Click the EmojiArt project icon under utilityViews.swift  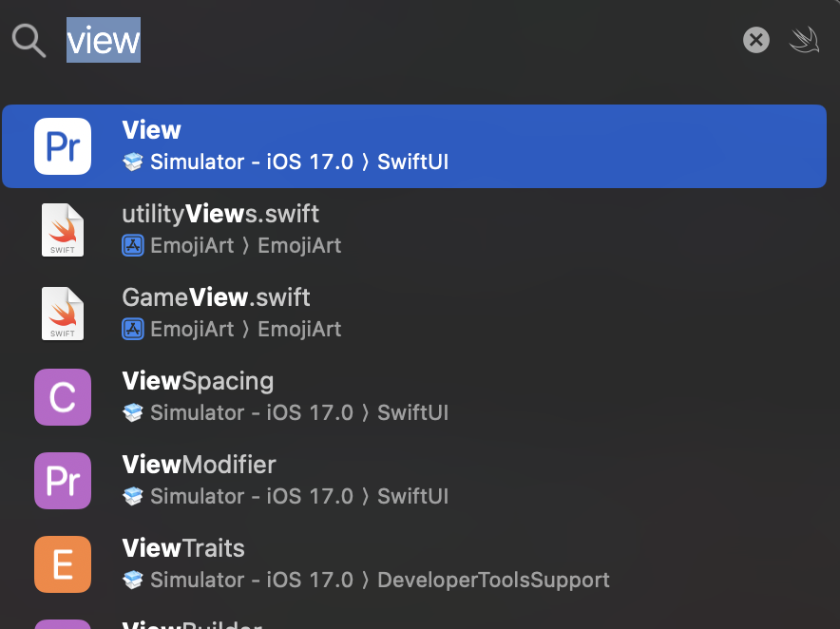pos(133,246)
